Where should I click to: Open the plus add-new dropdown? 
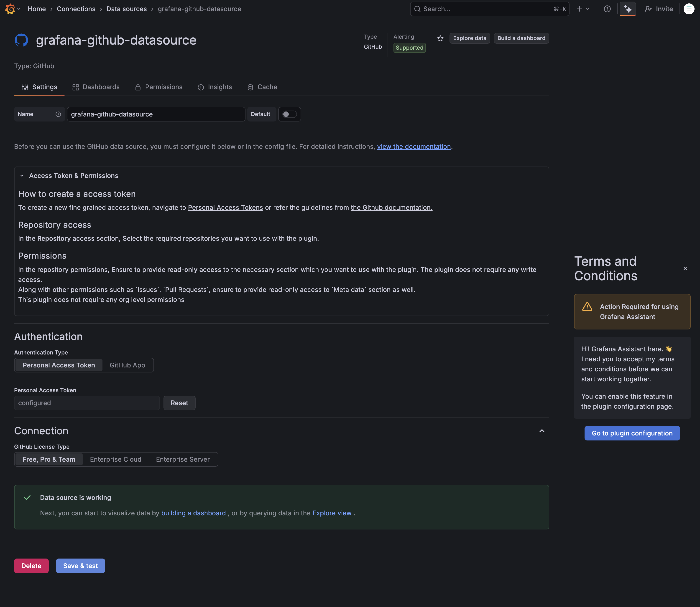point(582,9)
